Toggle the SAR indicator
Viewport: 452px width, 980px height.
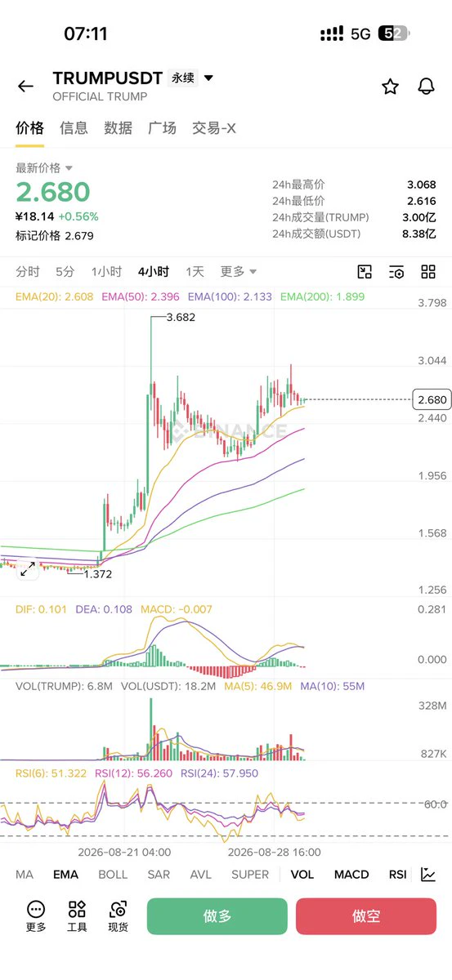pos(159,875)
